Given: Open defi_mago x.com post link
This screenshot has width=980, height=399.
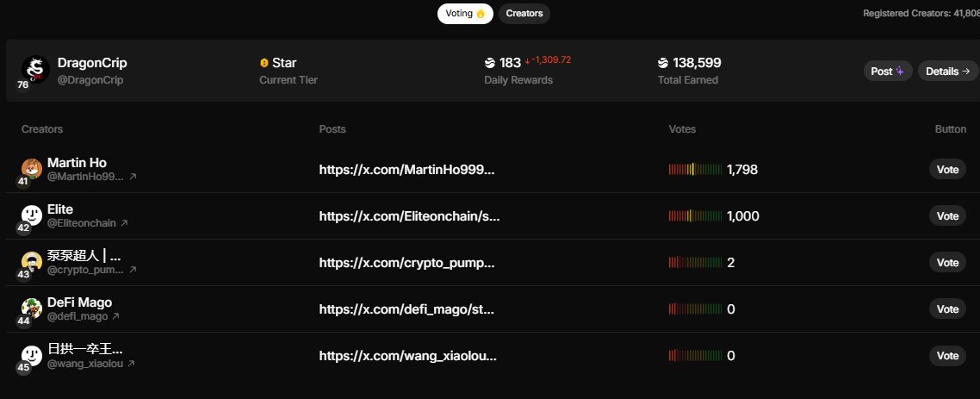Looking at the screenshot, I should (x=406, y=309).
